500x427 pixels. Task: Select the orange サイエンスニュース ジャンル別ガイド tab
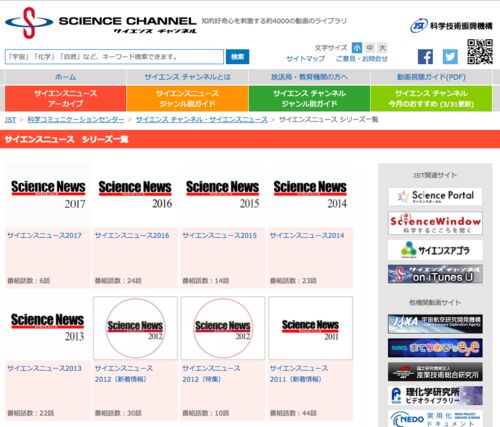pyautogui.click(x=187, y=98)
